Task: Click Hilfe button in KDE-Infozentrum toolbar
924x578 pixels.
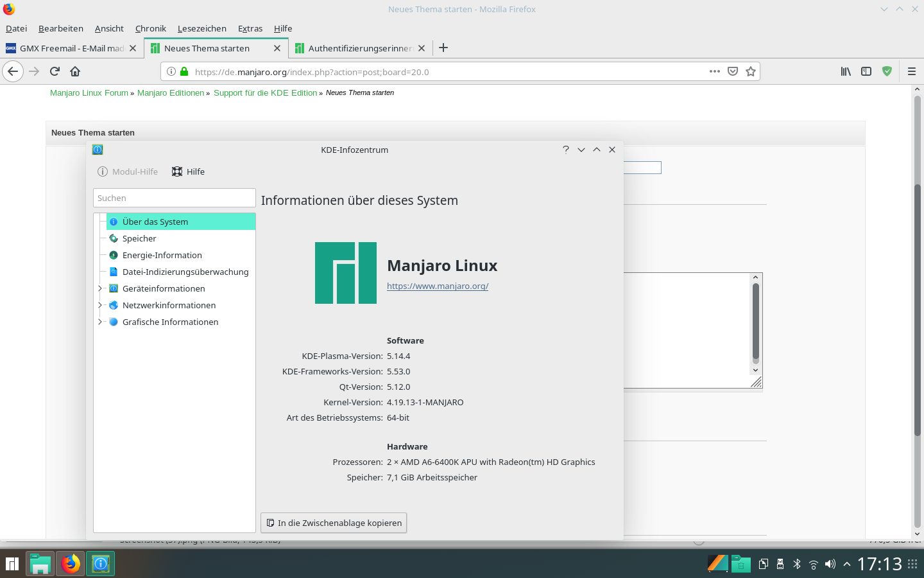Action: point(189,171)
